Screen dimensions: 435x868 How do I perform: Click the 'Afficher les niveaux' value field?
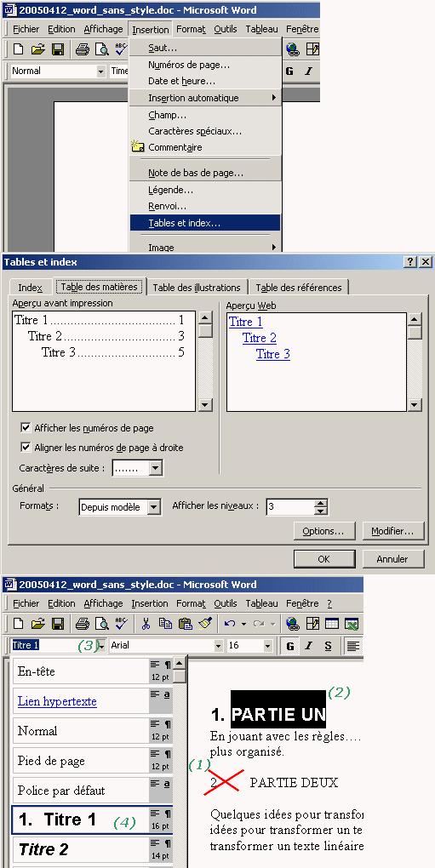click(290, 507)
